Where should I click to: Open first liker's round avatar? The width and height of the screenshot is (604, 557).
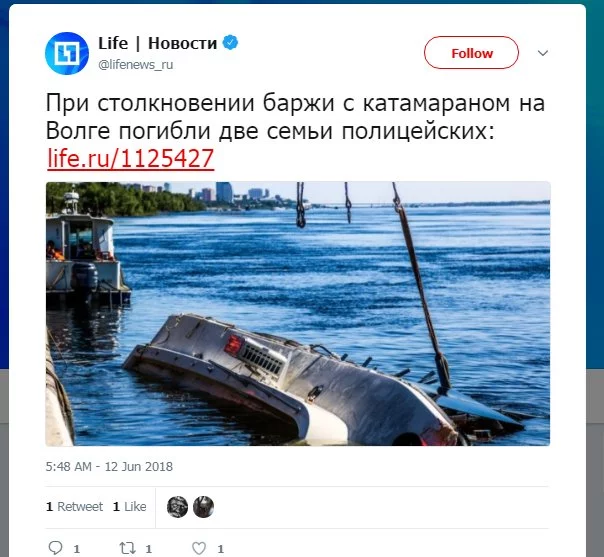[x=177, y=507]
